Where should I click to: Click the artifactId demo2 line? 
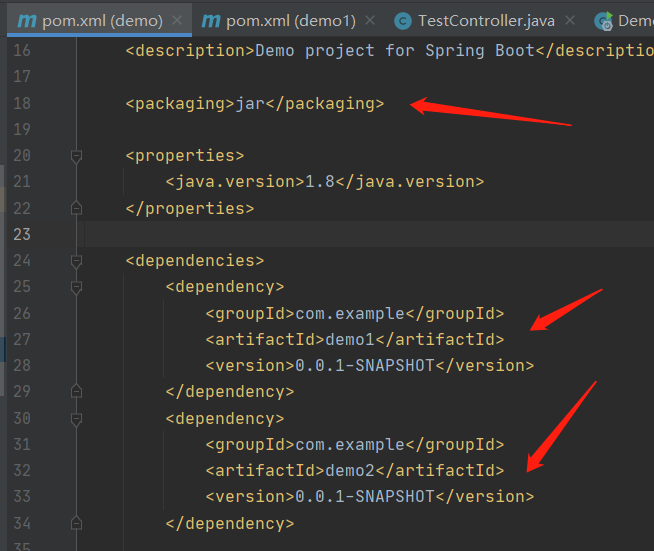coord(355,470)
